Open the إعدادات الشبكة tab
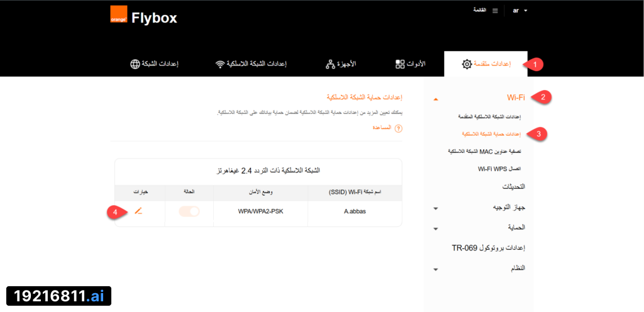This screenshot has width=644, height=312. [154, 64]
